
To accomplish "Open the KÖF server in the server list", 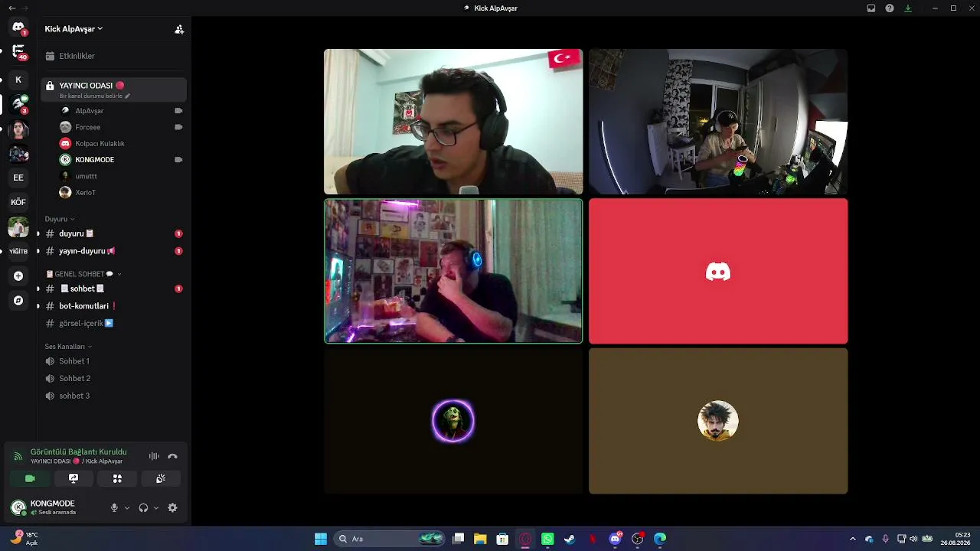I will (x=18, y=202).
